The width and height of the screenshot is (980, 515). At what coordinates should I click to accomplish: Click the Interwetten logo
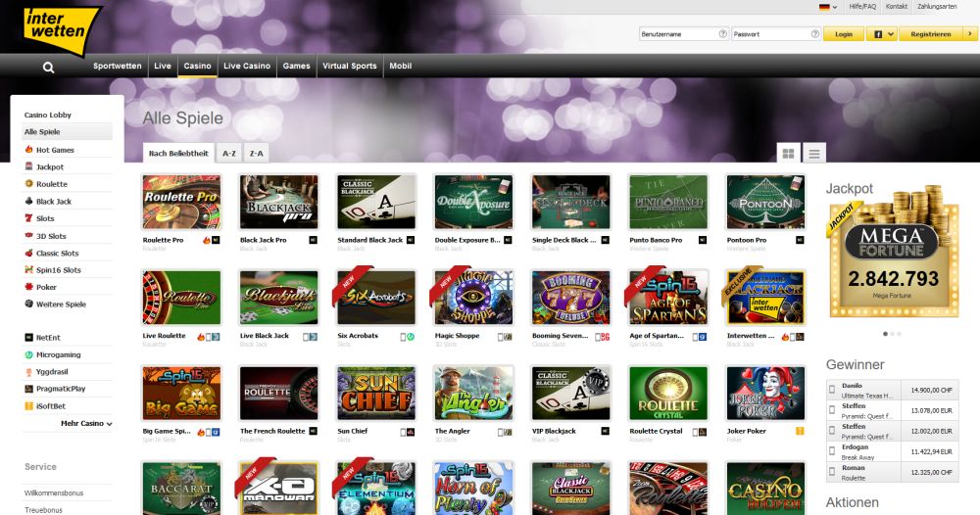[x=61, y=30]
